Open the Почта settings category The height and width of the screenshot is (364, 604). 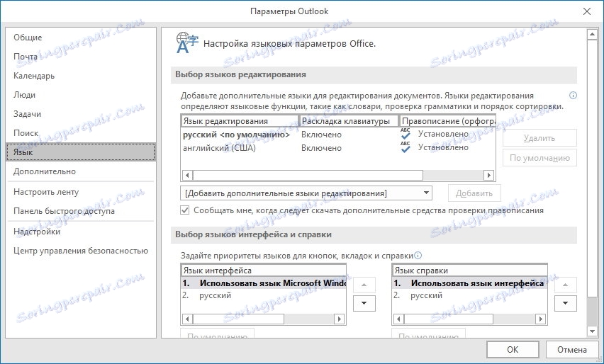[81, 57]
